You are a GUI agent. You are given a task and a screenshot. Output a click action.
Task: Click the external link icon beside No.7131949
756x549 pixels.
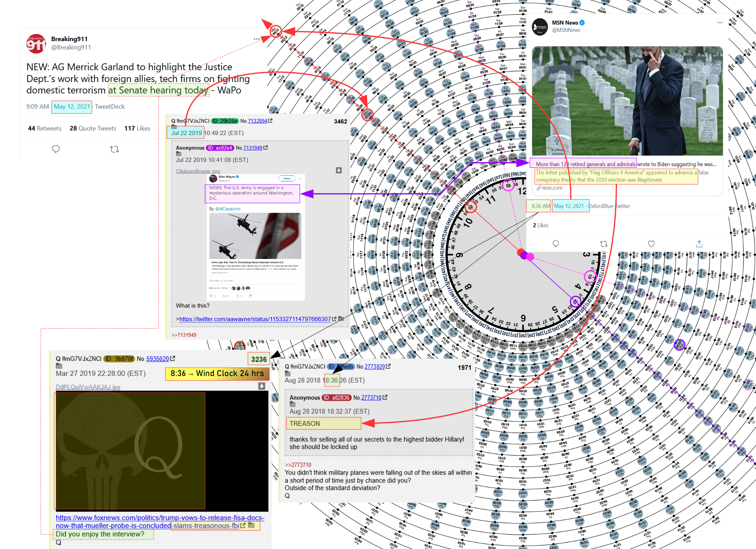(266, 147)
